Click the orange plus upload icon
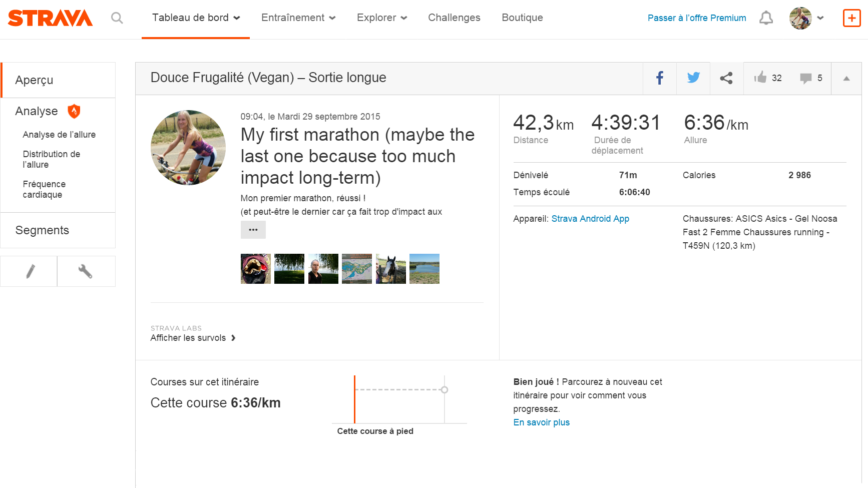 851,18
